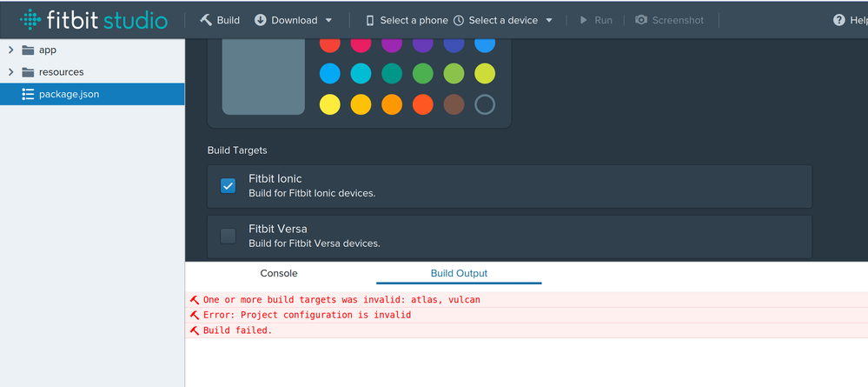Viewport: 868px width, 387px height.
Task: Expand the resources folder
Action: pyautogui.click(x=11, y=72)
